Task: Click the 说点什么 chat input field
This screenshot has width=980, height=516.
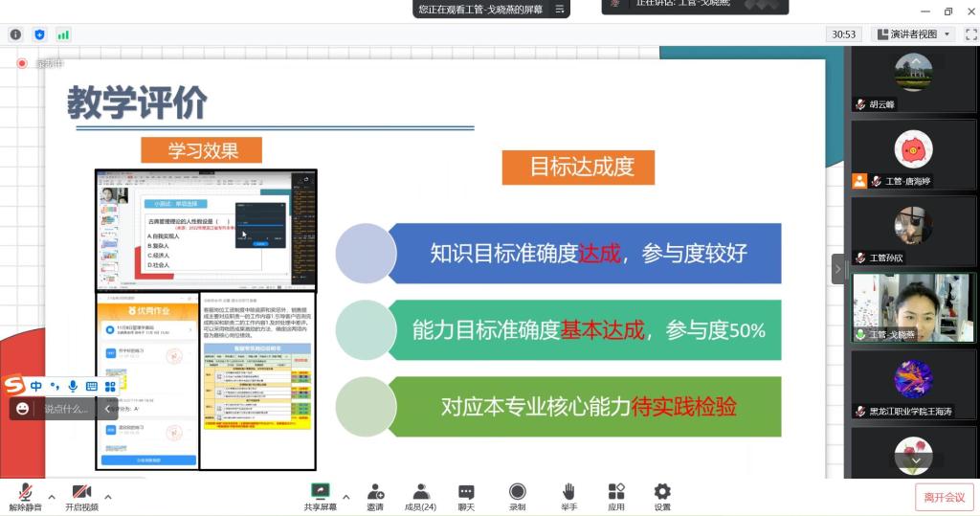Action: (67, 409)
